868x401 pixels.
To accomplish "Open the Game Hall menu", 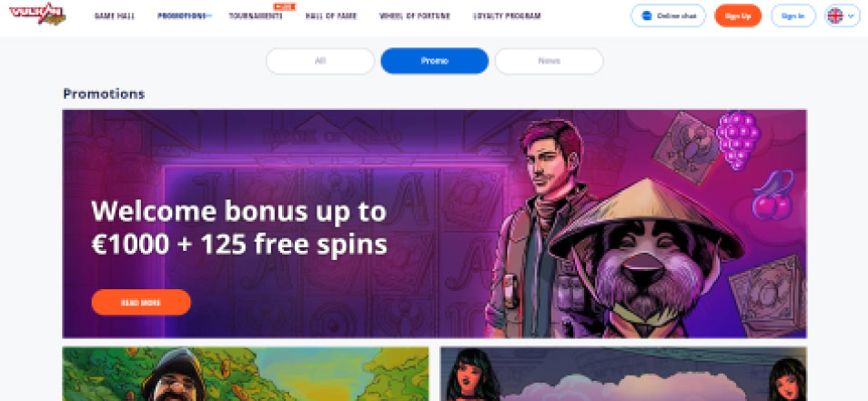I will tap(115, 16).
